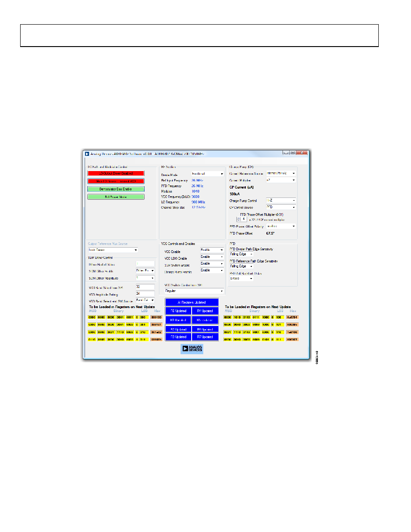Image resolution: width=411 pixels, height=532 pixels.
Task: Open the Divide Mode dropdown
Action: click(208, 174)
